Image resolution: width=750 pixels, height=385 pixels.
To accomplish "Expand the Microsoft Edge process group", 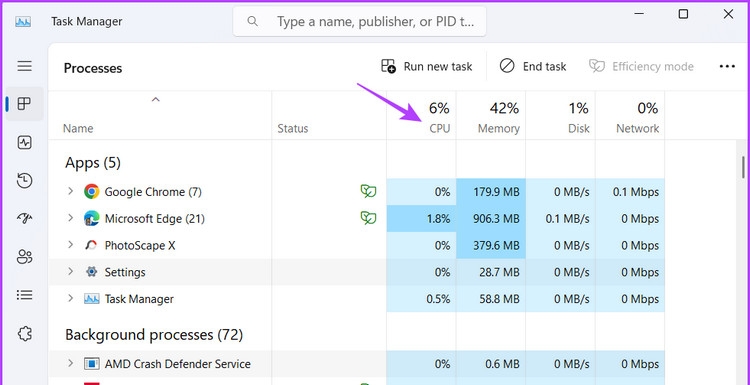I will pos(70,218).
